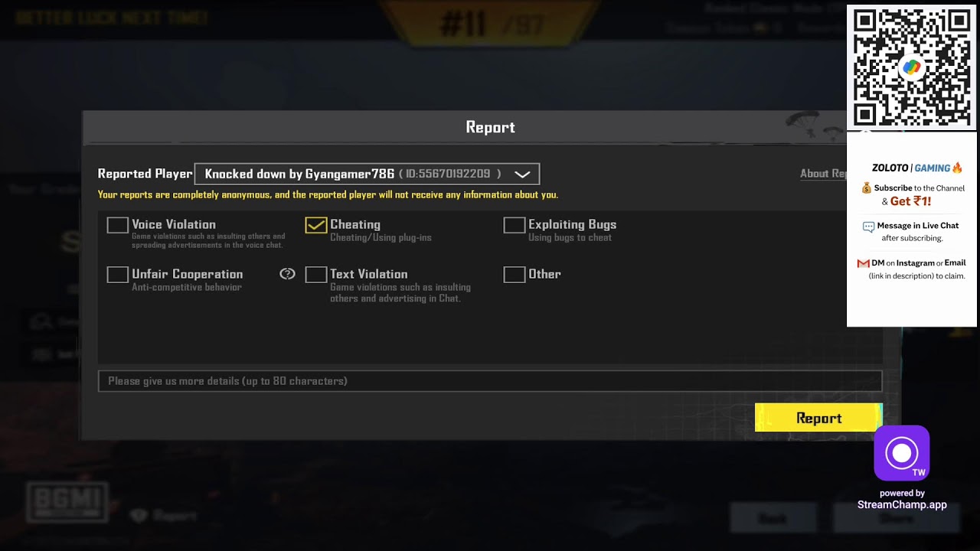Click the 'Using bugs to cheat' description
Viewport: 980px width, 551px height.
point(570,238)
